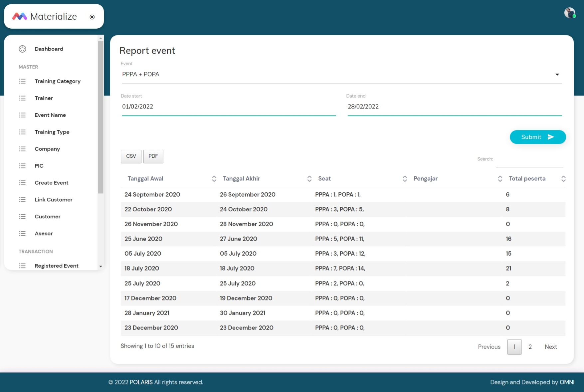Click the Materialize logo icon
The width and height of the screenshot is (584, 392).
click(x=20, y=16)
